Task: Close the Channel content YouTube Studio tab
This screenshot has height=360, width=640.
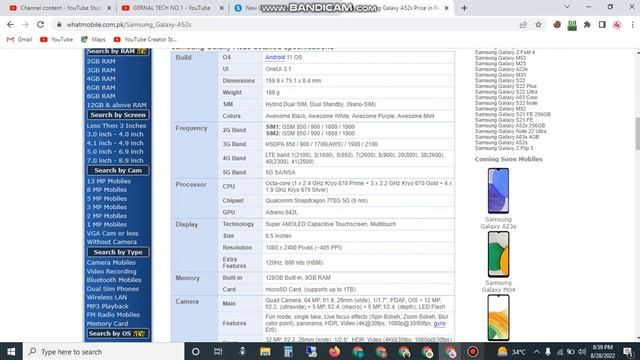Action: pos(109,8)
